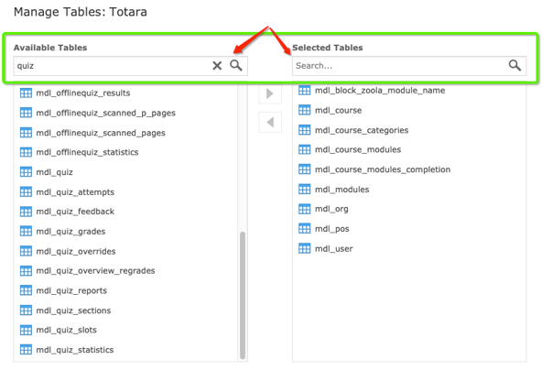Viewport: 552px width, 392px height.
Task: Click table icon beside mdl_quiz_feedback
Action: click(26, 212)
